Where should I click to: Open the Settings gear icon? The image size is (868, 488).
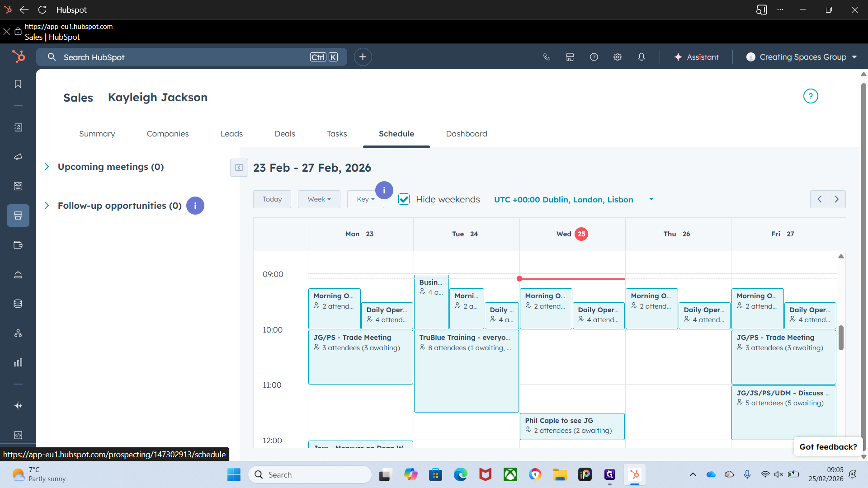coord(618,57)
